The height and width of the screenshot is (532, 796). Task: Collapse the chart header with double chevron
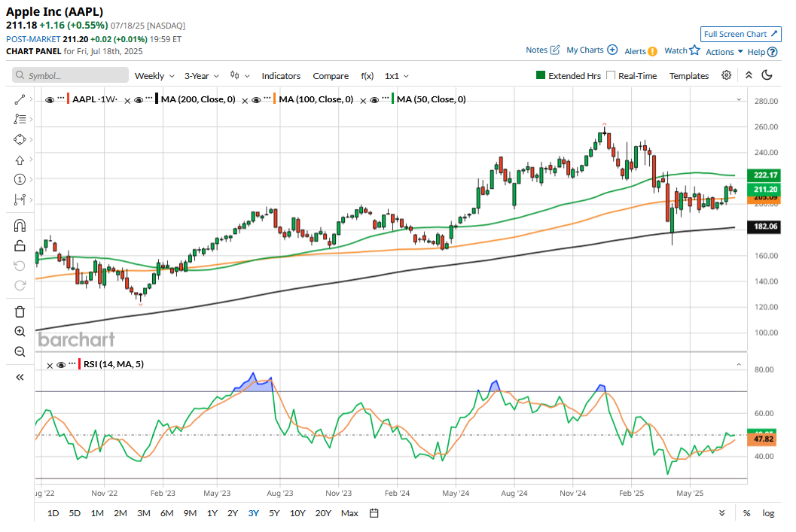click(749, 75)
